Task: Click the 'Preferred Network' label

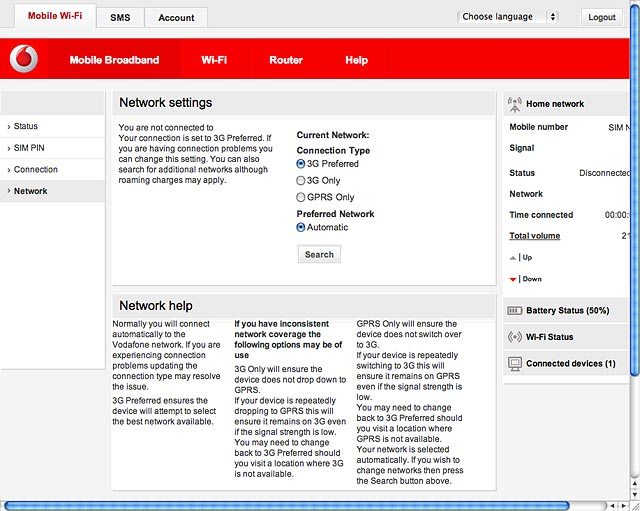Action: tap(335, 214)
